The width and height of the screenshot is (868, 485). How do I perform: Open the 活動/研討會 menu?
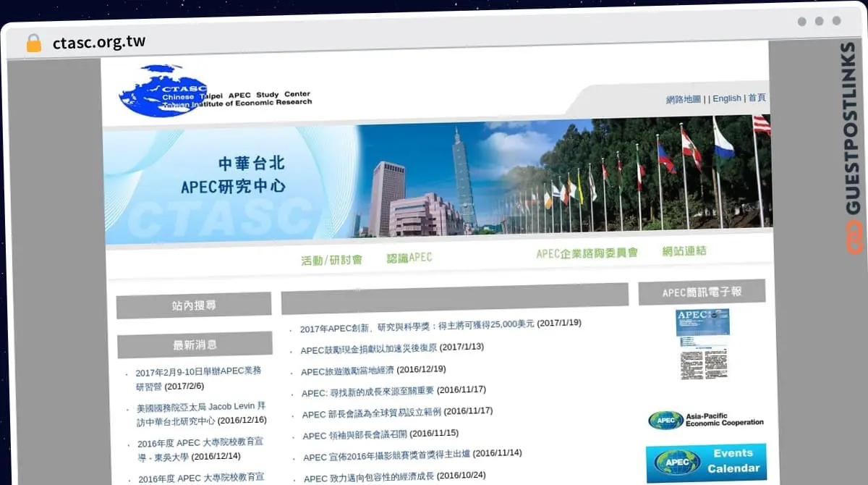331,260
